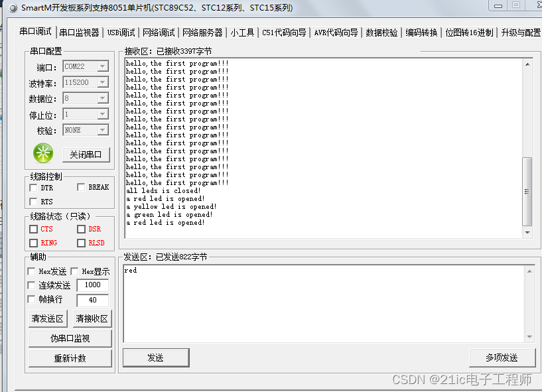Viewport: 542px width, 392px height.
Task: Click the 伪串口监视 button
Action: (x=70, y=338)
